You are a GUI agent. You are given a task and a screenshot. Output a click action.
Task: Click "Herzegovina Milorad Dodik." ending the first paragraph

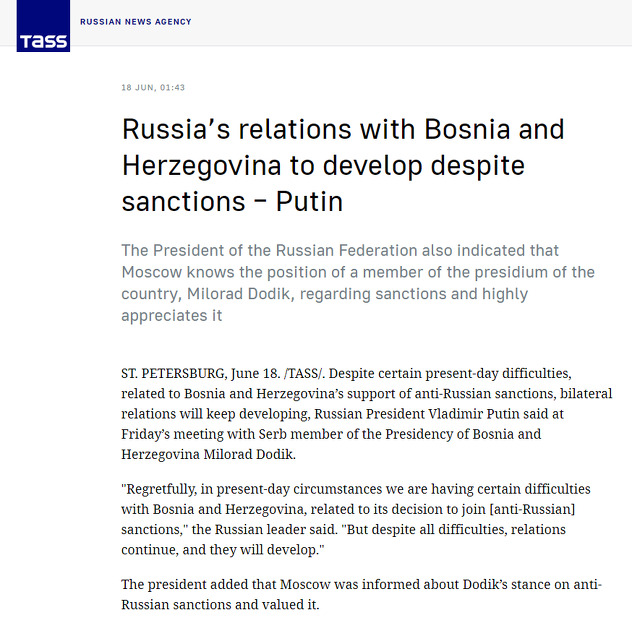click(209, 455)
